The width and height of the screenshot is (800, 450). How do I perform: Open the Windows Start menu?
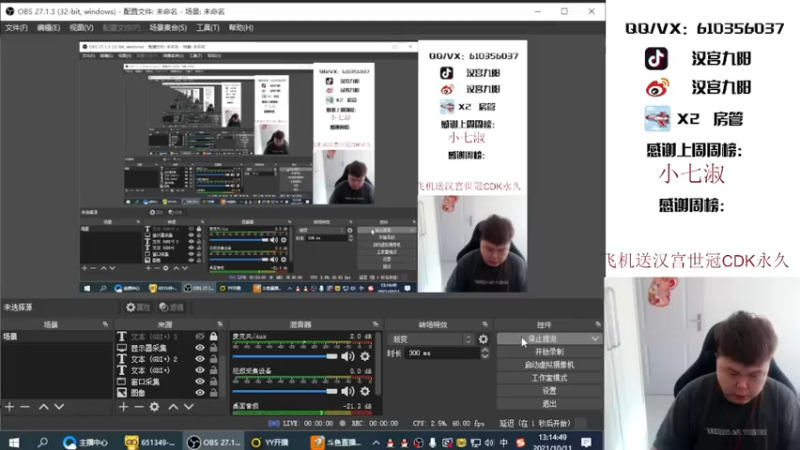(14, 442)
